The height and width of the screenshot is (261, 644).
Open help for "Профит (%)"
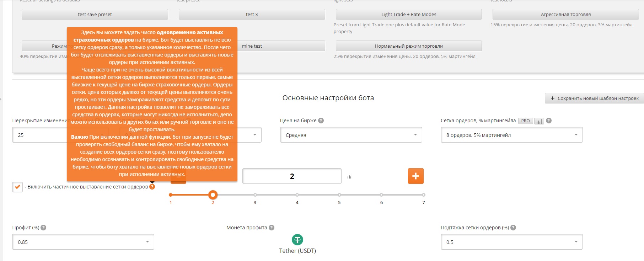(x=43, y=228)
